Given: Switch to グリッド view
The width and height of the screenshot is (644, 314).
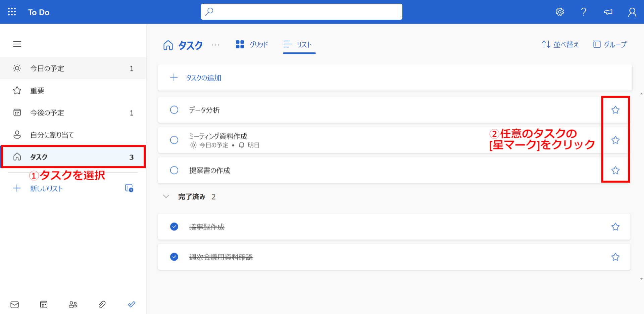Looking at the screenshot, I should pos(252,44).
